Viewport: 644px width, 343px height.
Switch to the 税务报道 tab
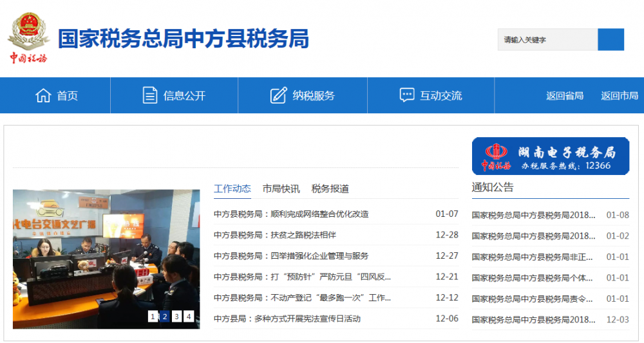pyautogui.click(x=330, y=189)
